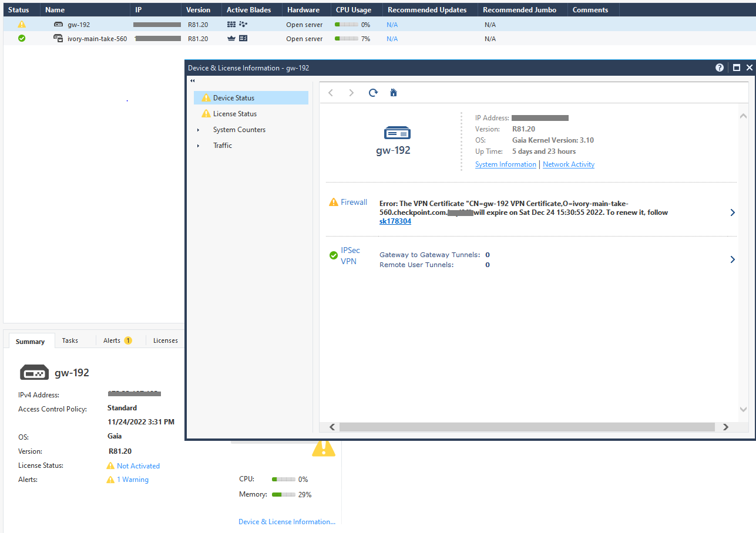Sort by the IP column header
This screenshot has width=756, height=533.
156,10
